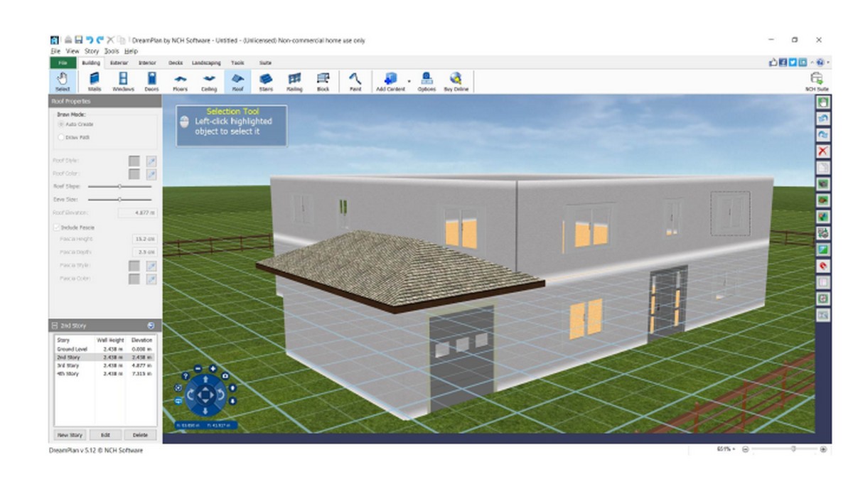The height and width of the screenshot is (504, 853).
Task: Open the Story menu
Action: pyautogui.click(x=92, y=52)
